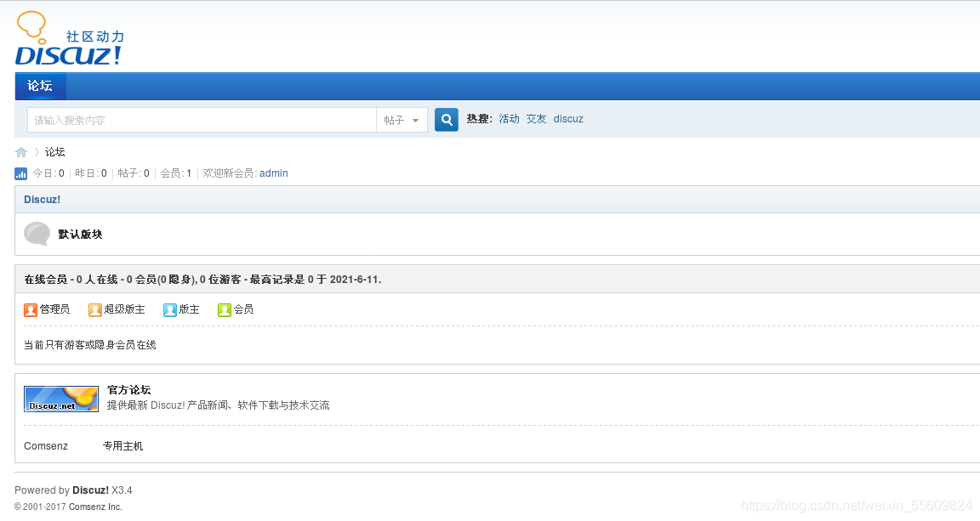Image resolution: width=980 pixels, height=521 pixels.
Task: Click the green 会员 role icon
Action: point(225,310)
